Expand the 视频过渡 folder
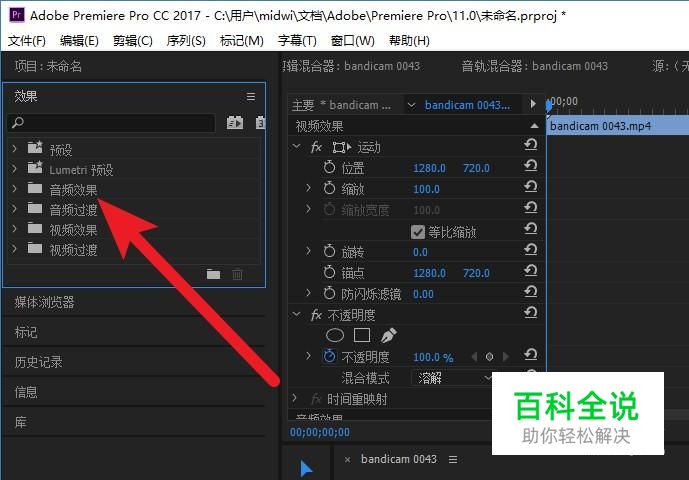 15,249
